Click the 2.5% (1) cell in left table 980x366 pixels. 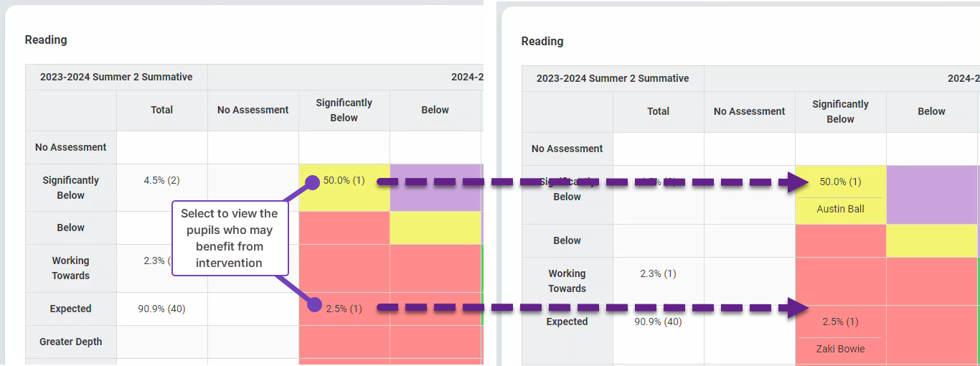[344, 309]
